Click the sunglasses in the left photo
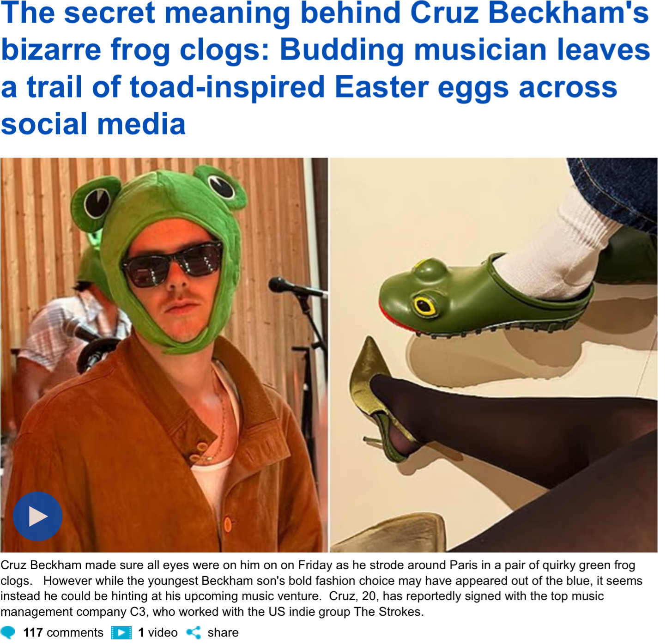This screenshot has height=644, width=666. [172, 264]
